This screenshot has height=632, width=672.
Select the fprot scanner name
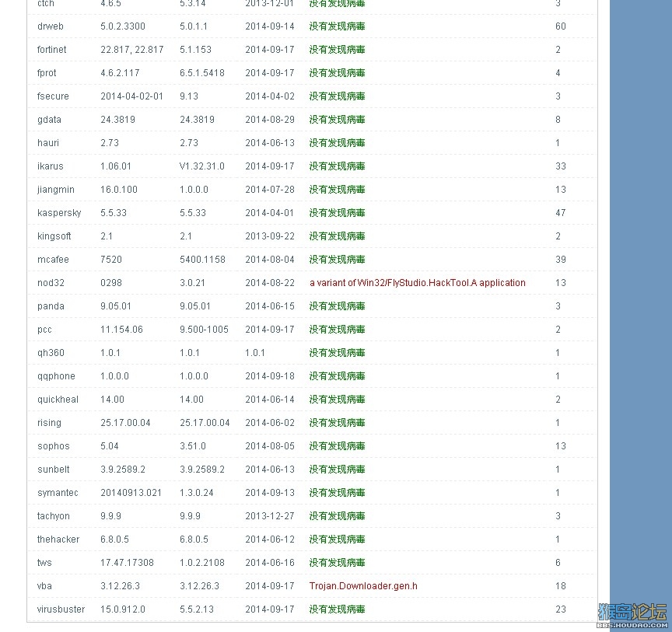click(x=47, y=73)
